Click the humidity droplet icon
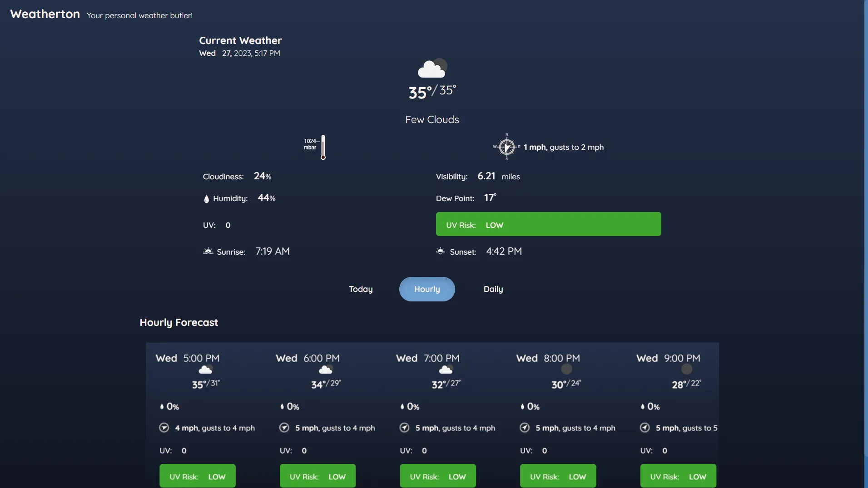This screenshot has height=488, width=868. 207,199
